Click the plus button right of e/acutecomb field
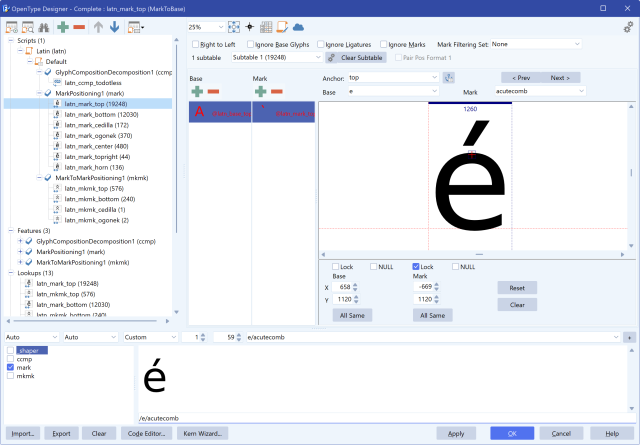Image resolution: width=640 pixels, height=445 pixels. click(629, 337)
